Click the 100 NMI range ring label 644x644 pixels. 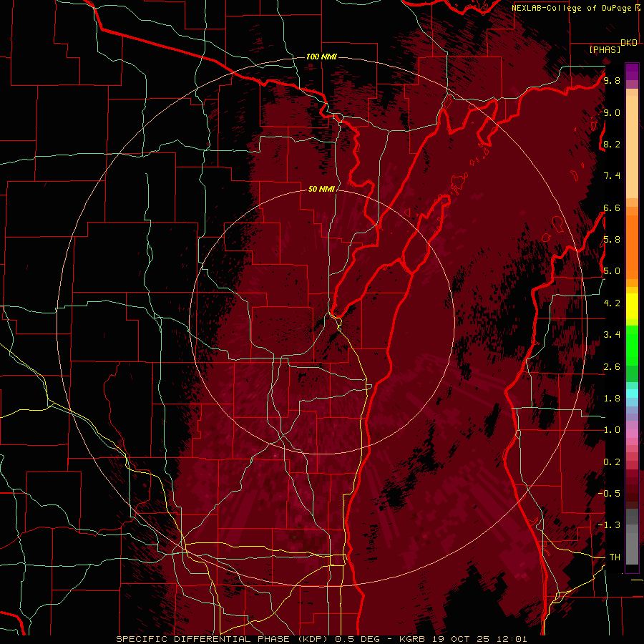click(x=321, y=57)
